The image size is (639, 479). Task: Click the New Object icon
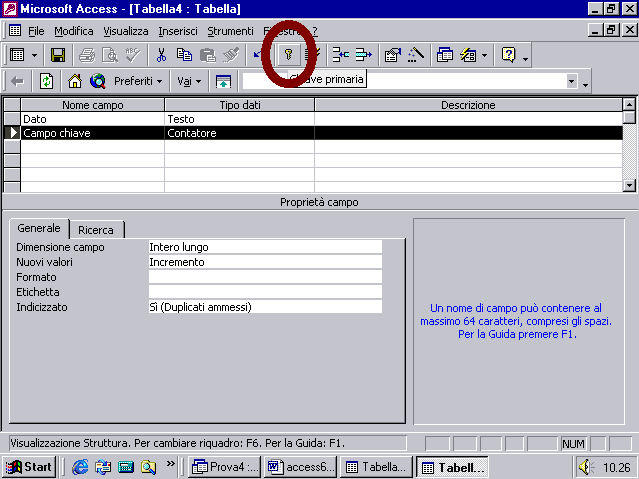click(x=468, y=55)
